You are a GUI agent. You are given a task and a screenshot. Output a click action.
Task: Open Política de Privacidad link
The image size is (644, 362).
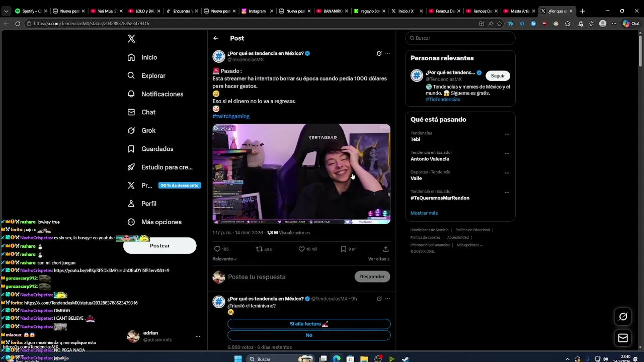pos(472,230)
